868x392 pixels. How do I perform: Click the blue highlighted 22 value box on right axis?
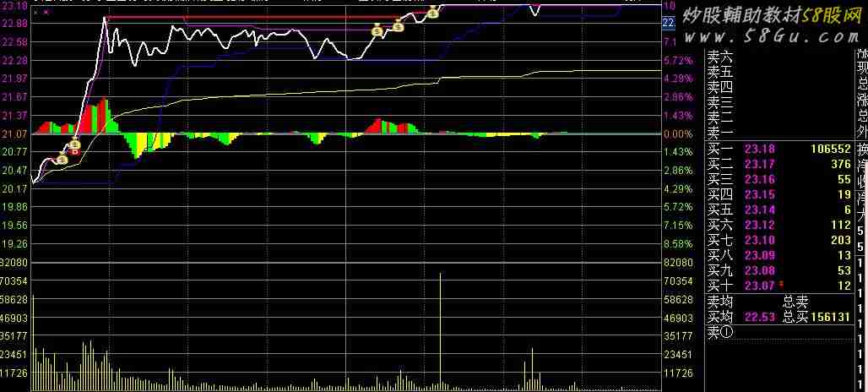tap(669, 22)
